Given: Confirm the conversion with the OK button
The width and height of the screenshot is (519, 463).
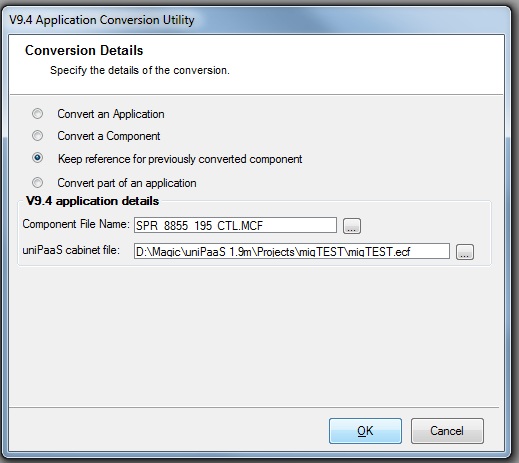Looking at the screenshot, I should click(x=365, y=431).
